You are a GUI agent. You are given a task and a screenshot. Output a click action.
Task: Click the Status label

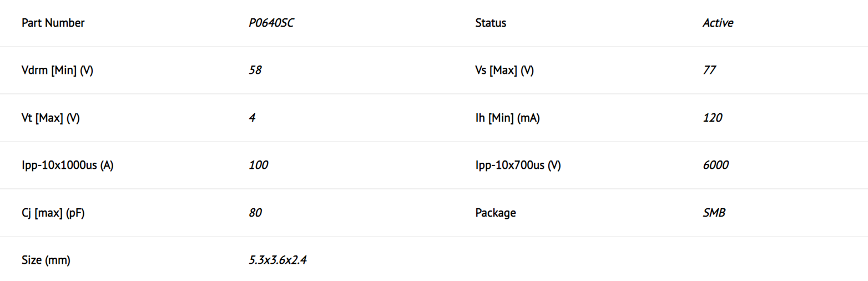pyautogui.click(x=491, y=23)
